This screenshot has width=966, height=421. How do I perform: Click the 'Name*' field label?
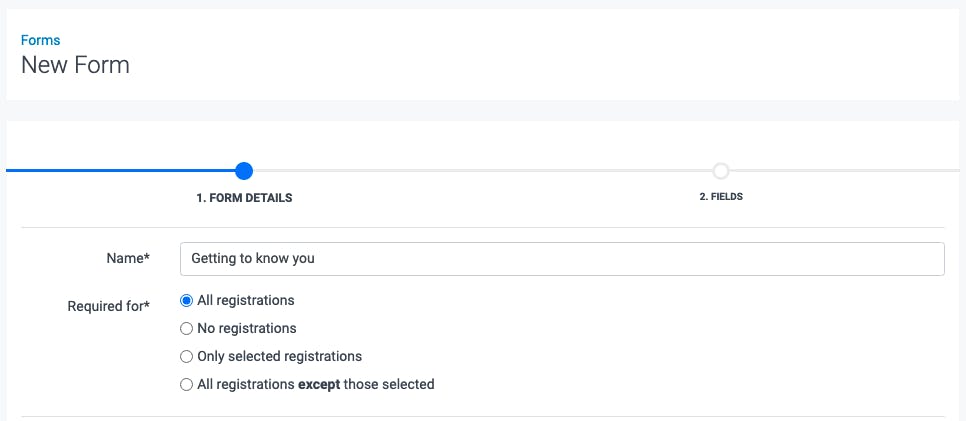pyautogui.click(x=128, y=258)
